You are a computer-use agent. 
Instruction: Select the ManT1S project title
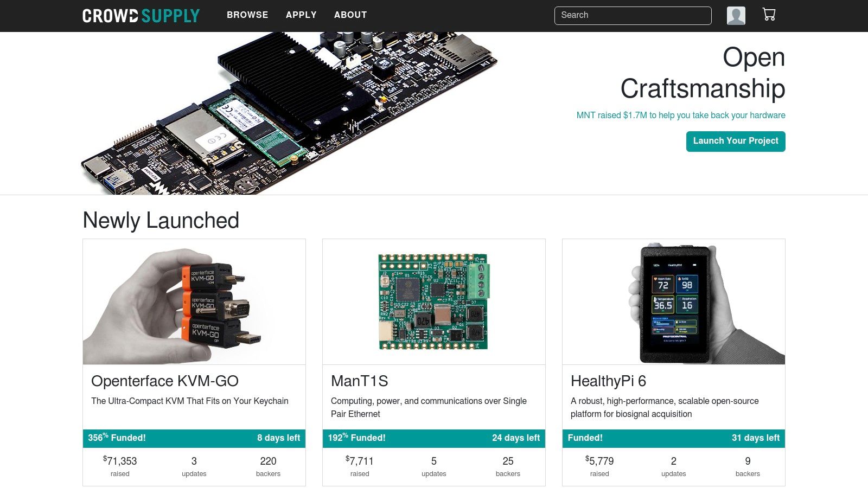click(x=360, y=381)
